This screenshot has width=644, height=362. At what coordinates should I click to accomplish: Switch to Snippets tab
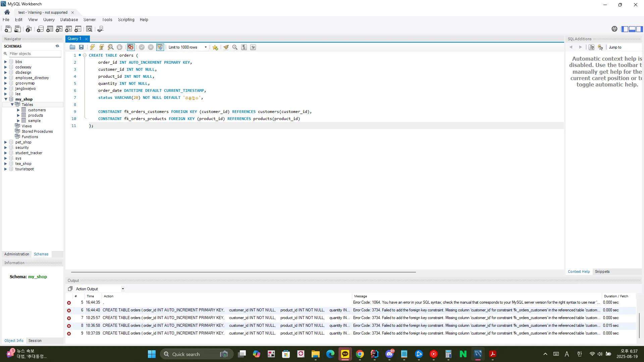(602, 271)
